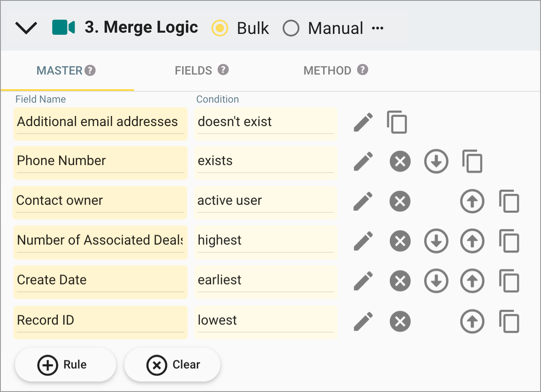Clear all merge rules
This screenshot has height=392, width=541.
pyautogui.click(x=172, y=364)
